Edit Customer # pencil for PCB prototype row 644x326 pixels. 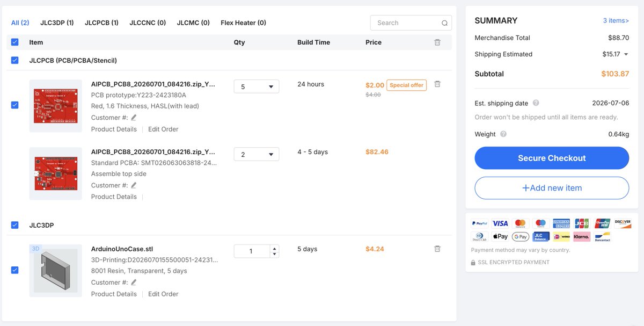point(134,118)
